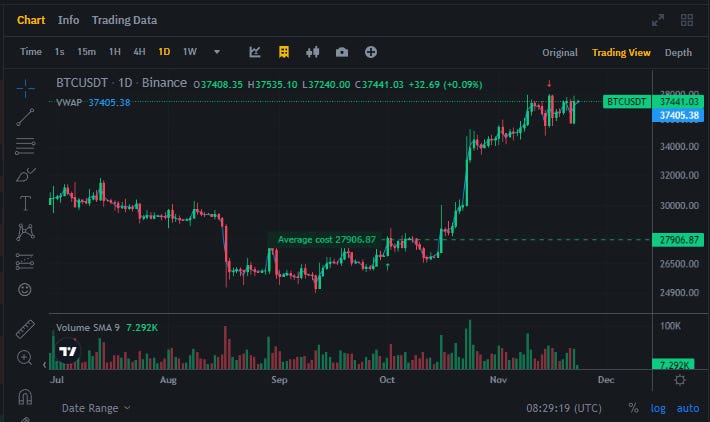The image size is (710, 422).
Task: Click the Volume SMA 9 indicator label
Action: [88, 327]
